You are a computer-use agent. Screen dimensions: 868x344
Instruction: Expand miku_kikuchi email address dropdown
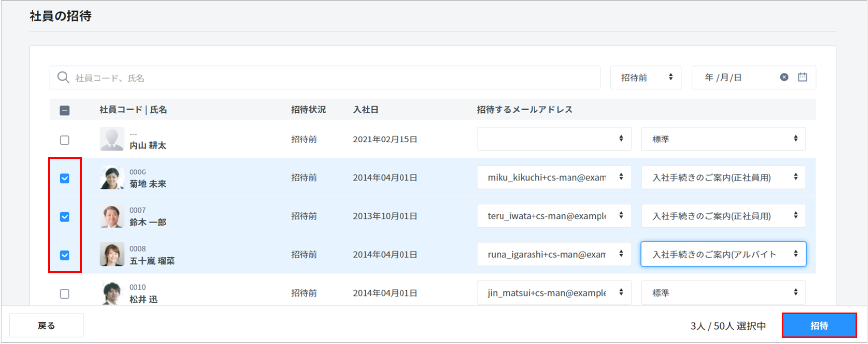click(x=554, y=177)
